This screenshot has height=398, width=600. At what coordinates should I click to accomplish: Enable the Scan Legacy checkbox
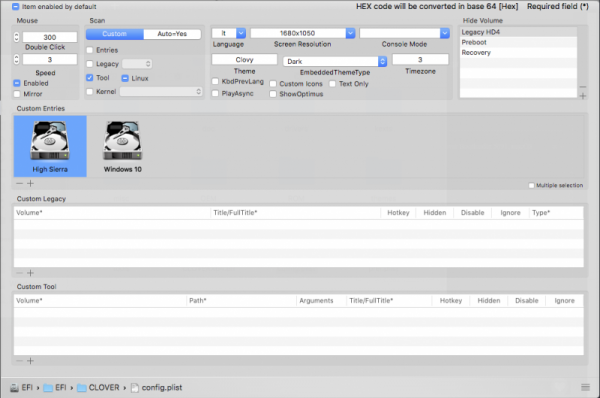pos(90,64)
